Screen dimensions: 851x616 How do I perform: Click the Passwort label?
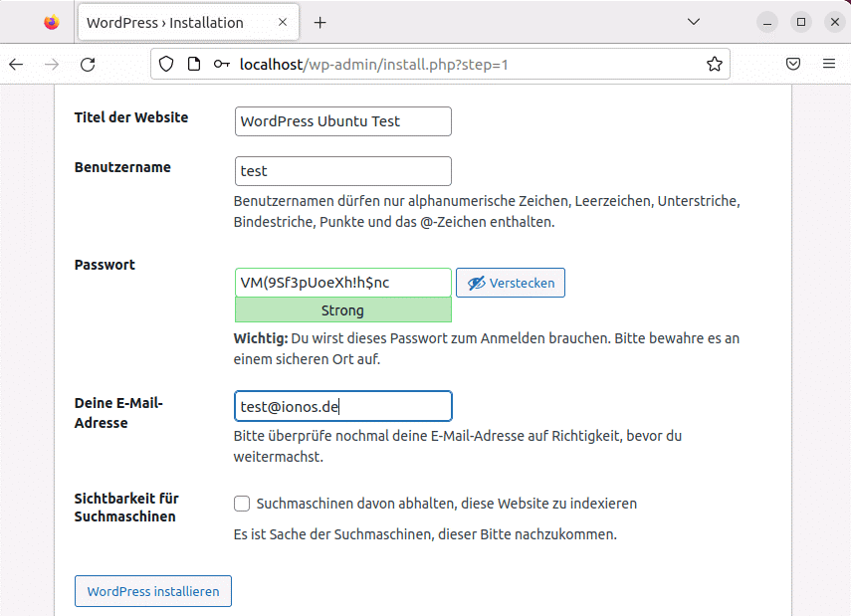coord(105,265)
